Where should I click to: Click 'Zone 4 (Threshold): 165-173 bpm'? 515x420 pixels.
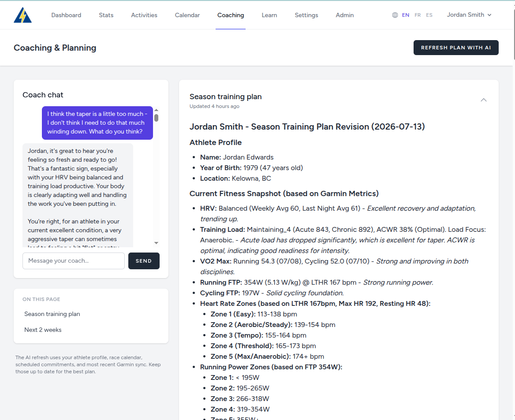click(x=263, y=346)
